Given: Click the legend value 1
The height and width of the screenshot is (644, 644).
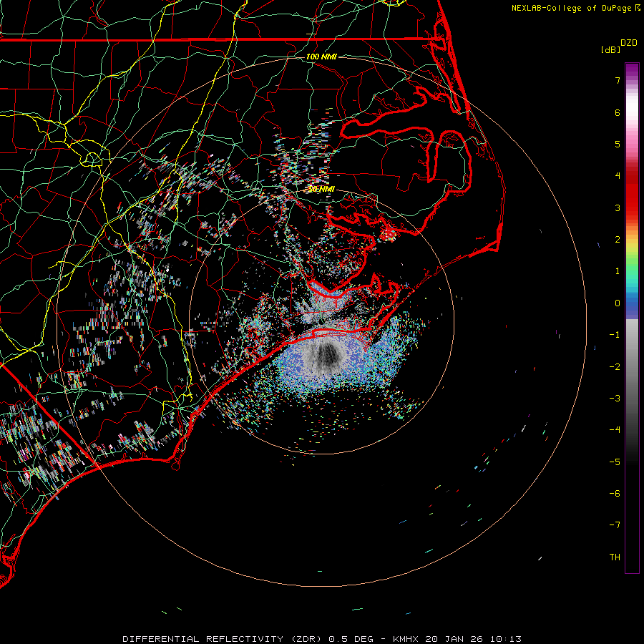Looking at the screenshot, I should tap(618, 271).
